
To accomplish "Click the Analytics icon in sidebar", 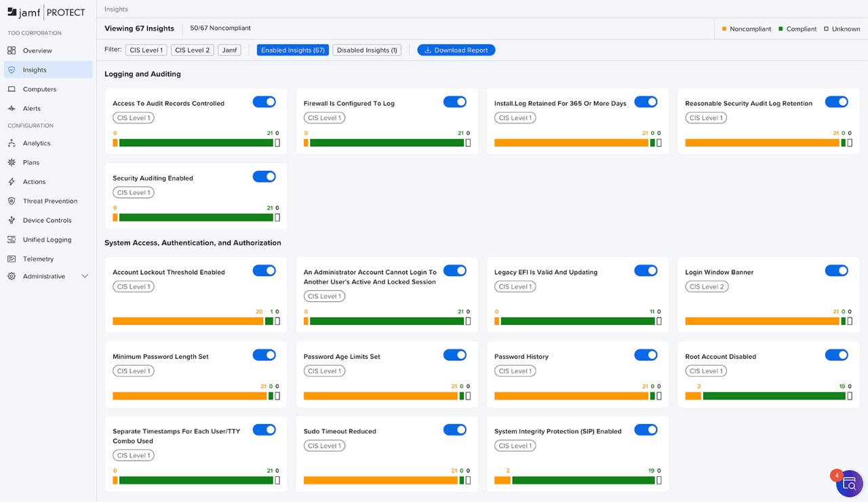I will [12, 144].
